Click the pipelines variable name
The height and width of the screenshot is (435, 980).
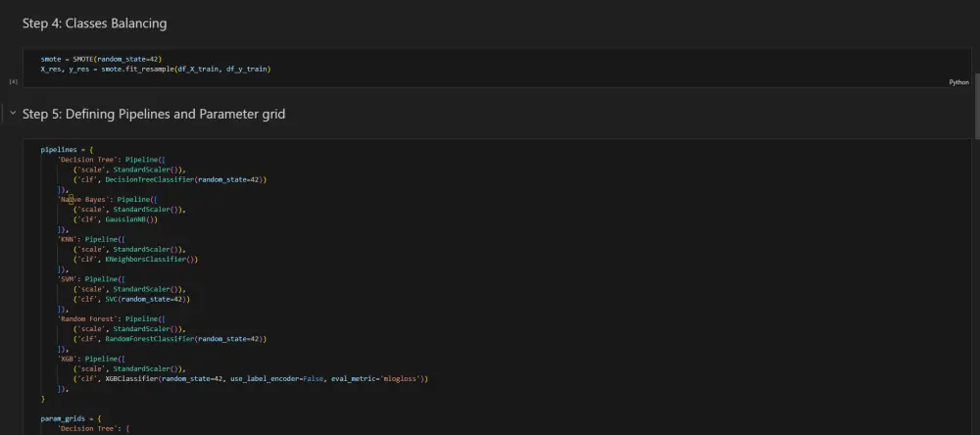pyautogui.click(x=59, y=149)
